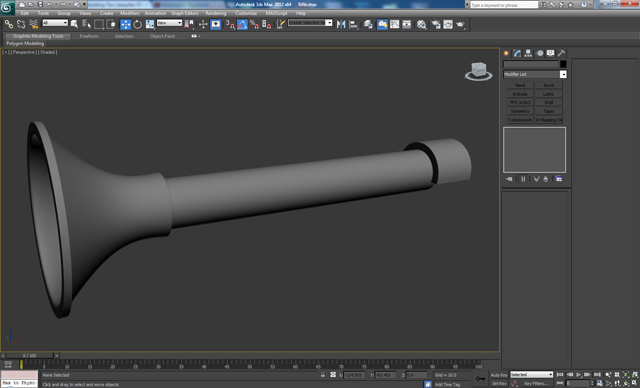Click the black object color swatch
640x388 pixels.
tap(563, 64)
